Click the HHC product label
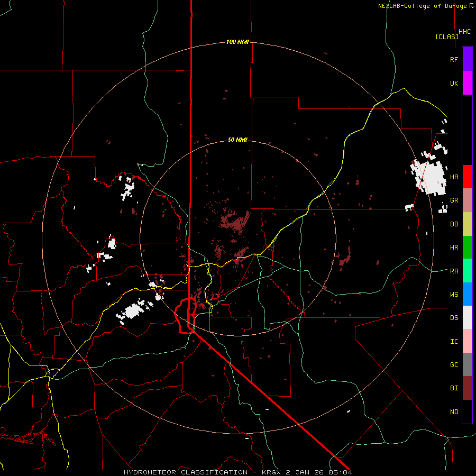476x476 pixels. tap(465, 32)
